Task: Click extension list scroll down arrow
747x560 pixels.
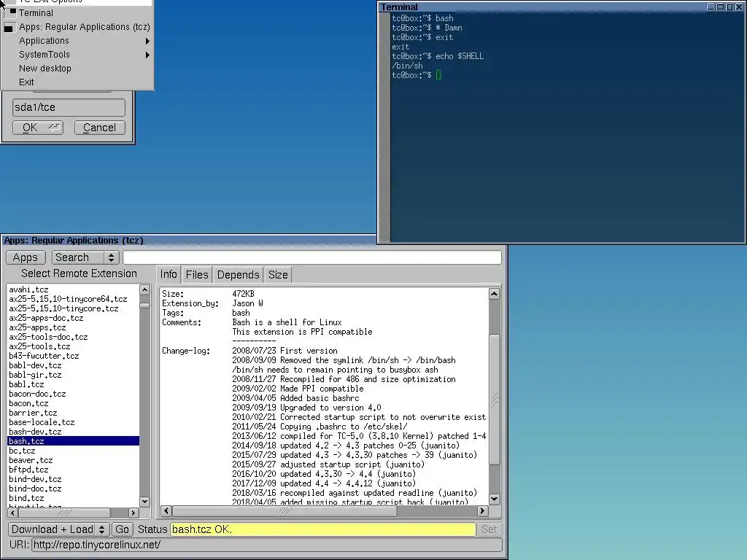Action: (x=145, y=502)
